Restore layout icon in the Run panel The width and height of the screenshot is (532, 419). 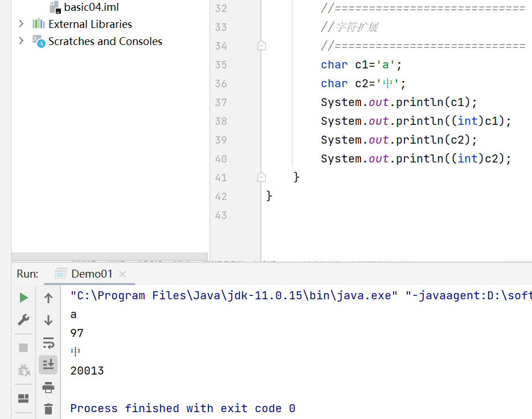tap(23, 398)
